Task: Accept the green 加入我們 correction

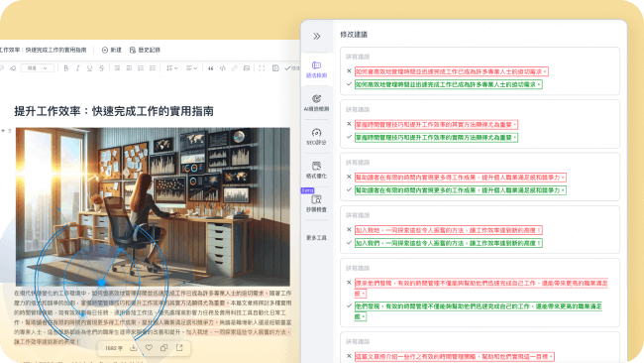Action: pos(349,243)
